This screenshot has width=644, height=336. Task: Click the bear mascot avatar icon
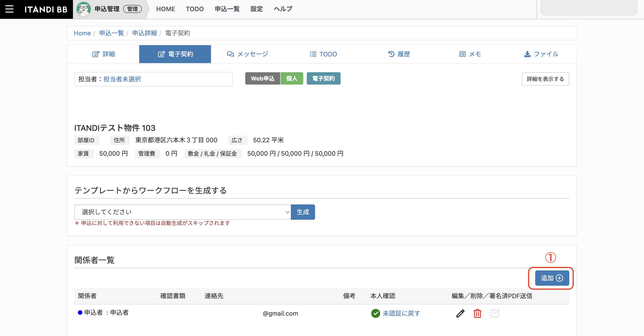point(83,9)
